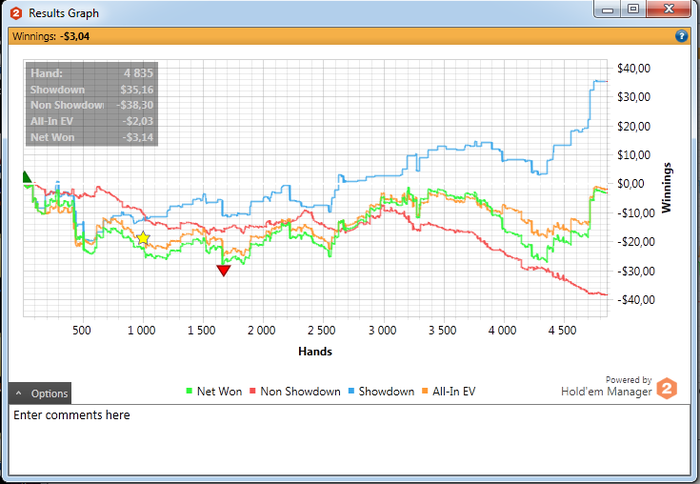Click the -$40,00 y-axis label
The image size is (700, 484).
[636, 300]
